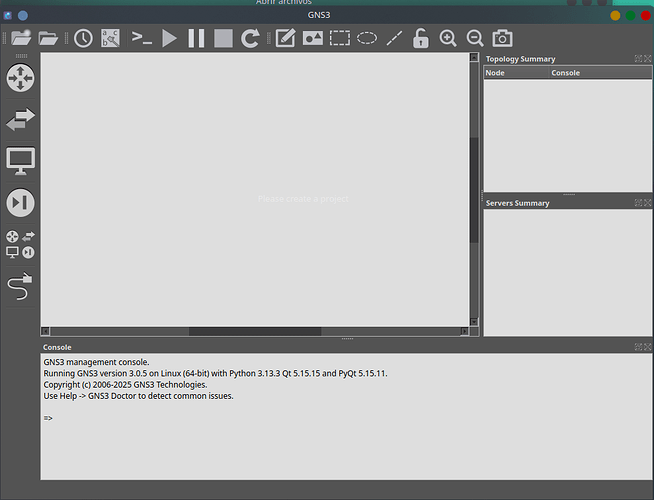
Task: Float the Servers Summary panel
Action: point(638,203)
